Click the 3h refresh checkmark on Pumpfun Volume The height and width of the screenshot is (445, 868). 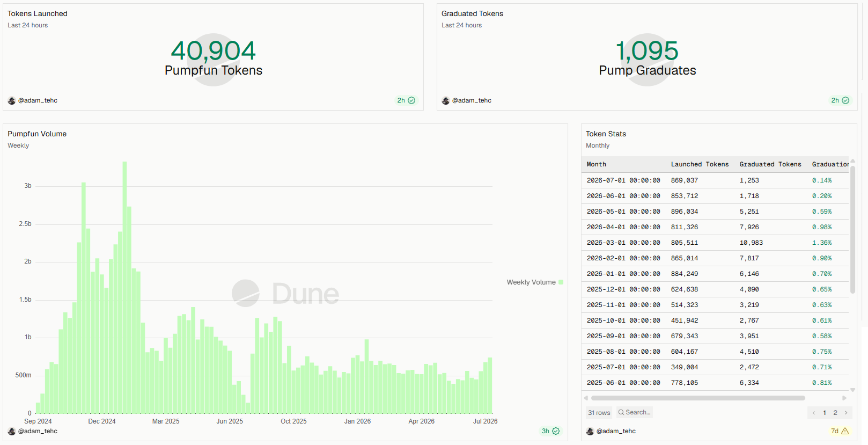pyautogui.click(x=556, y=431)
